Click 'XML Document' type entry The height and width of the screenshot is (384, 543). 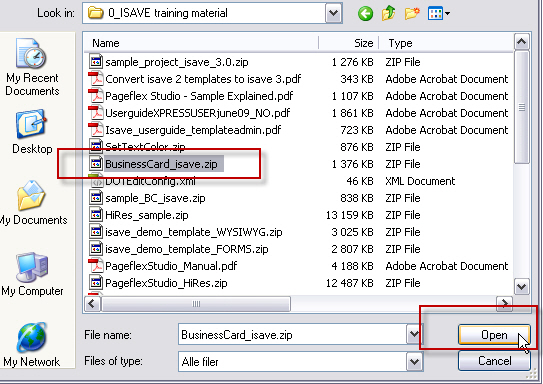420,181
